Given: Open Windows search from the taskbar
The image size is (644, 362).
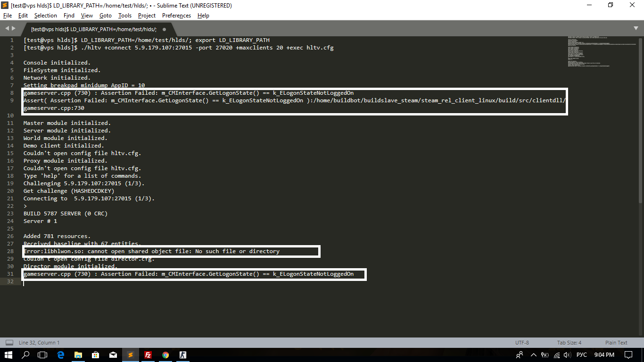Looking at the screenshot, I should click(26, 354).
